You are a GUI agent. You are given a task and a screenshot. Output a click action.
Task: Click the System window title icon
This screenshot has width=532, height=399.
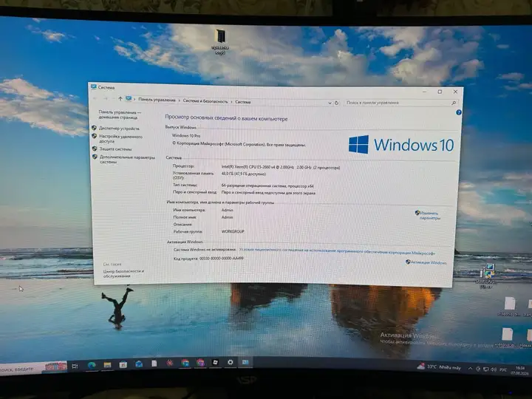click(x=94, y=87)
